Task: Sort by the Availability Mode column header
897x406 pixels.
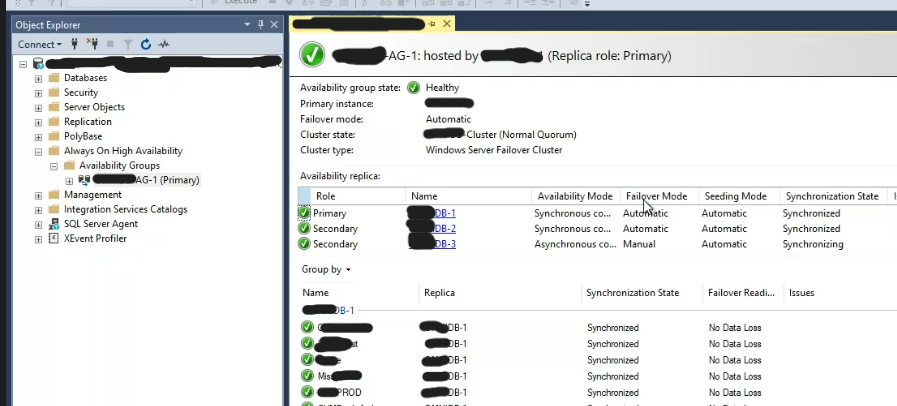Action: [x=575, y=196]
